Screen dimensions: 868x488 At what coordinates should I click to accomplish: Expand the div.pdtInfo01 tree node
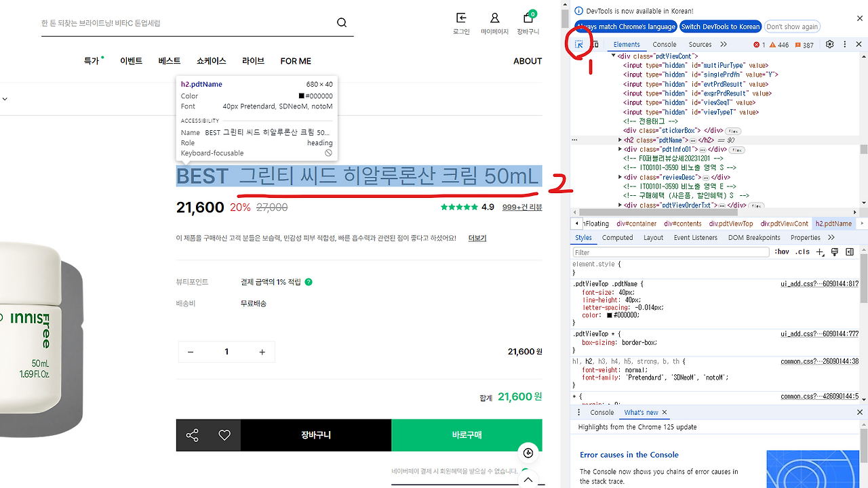click(620, 148)
